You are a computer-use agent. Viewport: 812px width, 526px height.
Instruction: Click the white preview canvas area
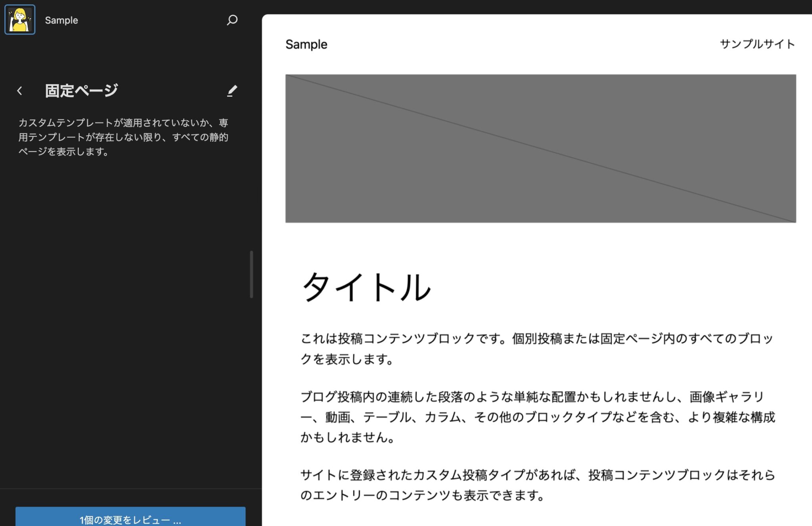pos(535,246)
